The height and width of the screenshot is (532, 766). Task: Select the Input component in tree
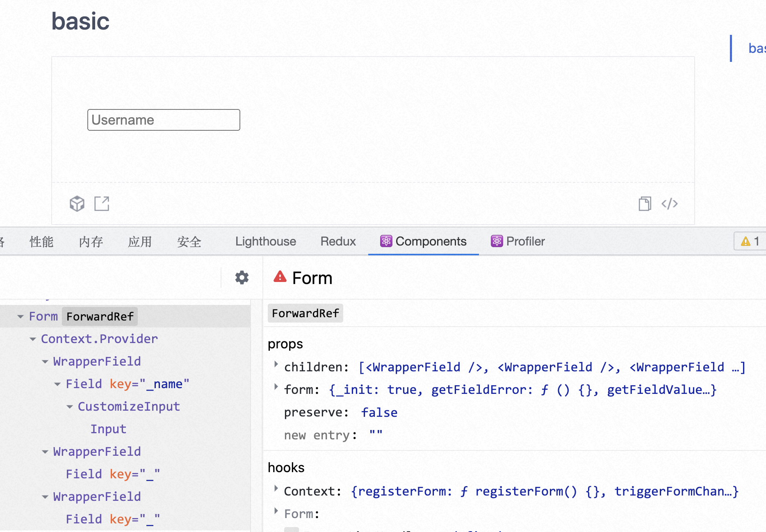click(108, 429)
